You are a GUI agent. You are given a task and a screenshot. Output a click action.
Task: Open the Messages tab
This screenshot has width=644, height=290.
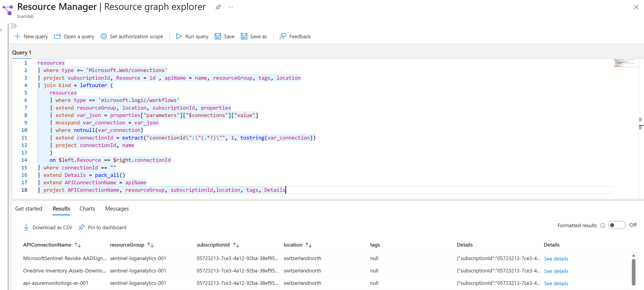[117, 209]
